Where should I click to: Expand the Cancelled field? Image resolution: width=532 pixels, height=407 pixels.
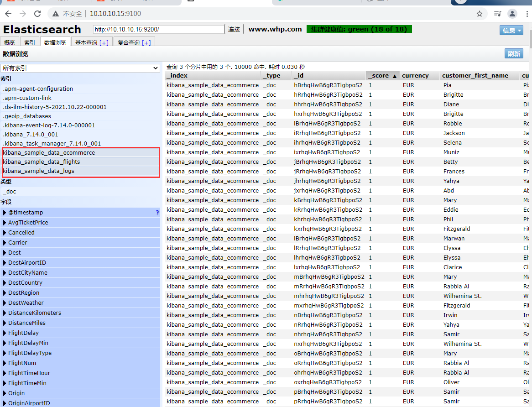tap(5, 233)
